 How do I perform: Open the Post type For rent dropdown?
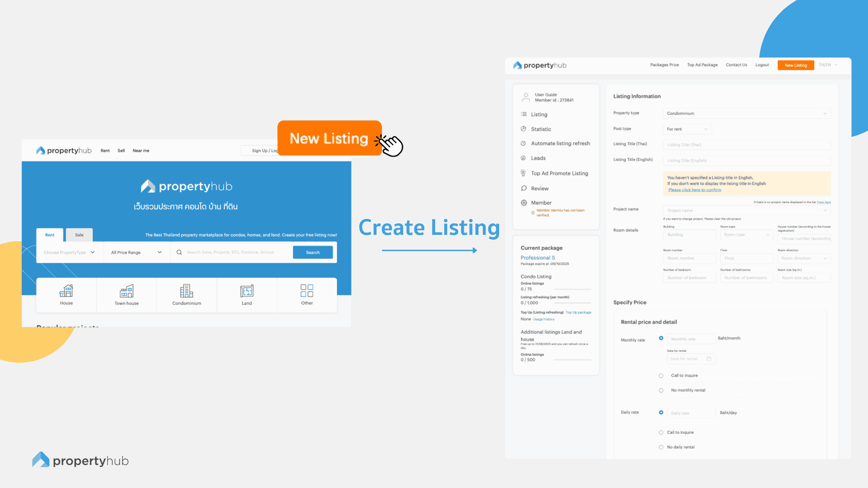click(x=687, y=129)
